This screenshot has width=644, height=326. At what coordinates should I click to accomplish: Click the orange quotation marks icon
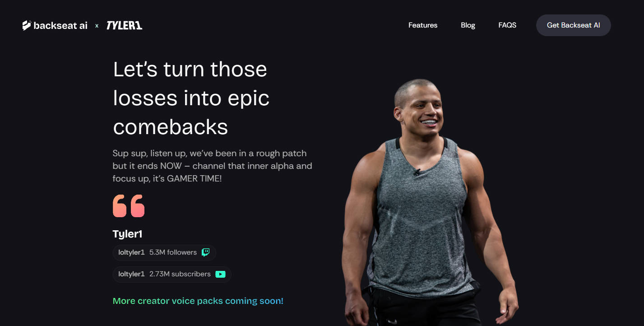(129, 206)
